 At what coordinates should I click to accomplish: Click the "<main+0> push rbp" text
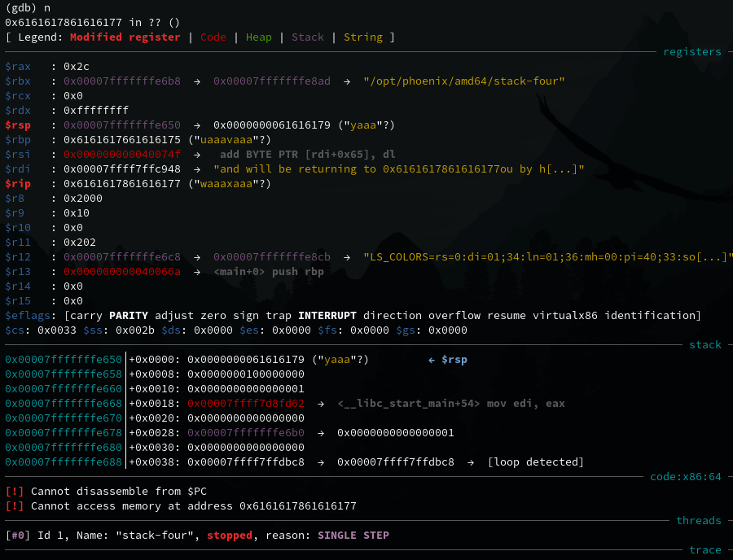click(x=269, y=271)
